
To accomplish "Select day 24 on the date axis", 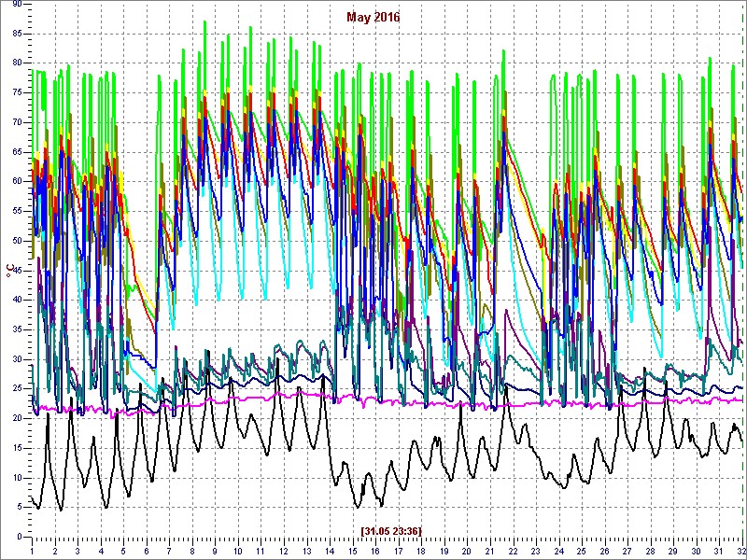I will [x=557, y=552].
